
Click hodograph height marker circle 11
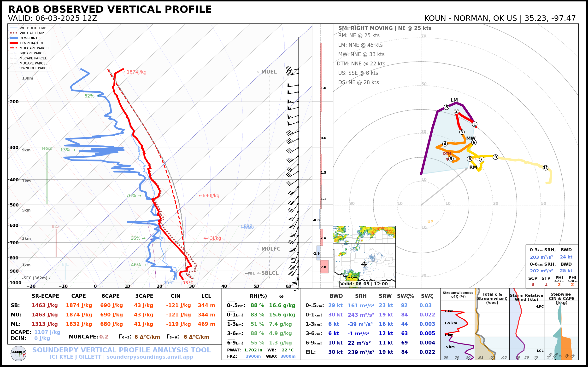[x=546, y=168]
